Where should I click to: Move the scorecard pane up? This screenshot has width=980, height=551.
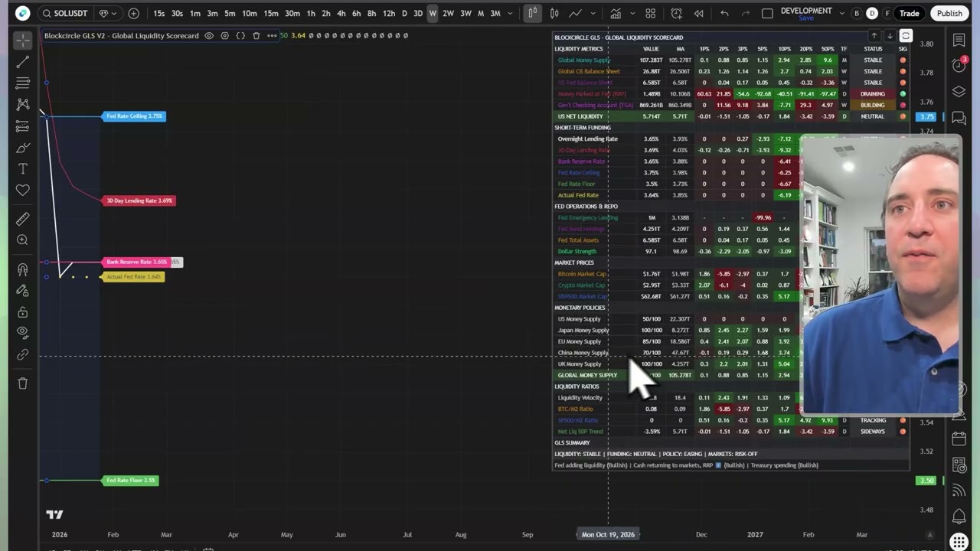874,36
